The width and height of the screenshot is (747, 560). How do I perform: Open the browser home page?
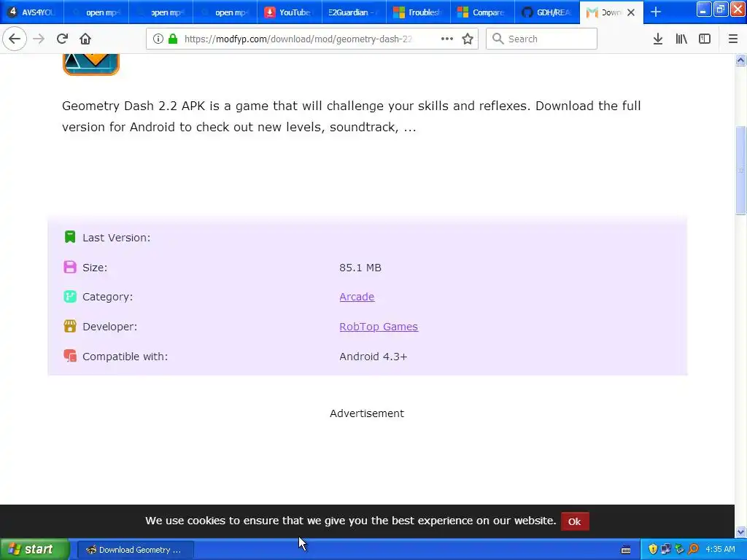85,39
